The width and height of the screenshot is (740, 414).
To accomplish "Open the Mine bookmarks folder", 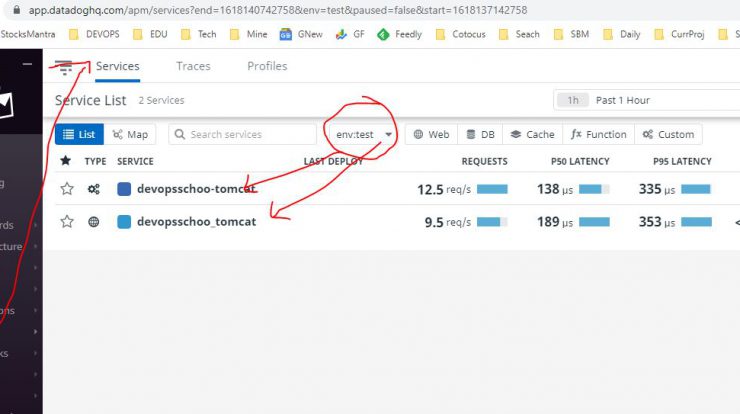I will pyautogui.click(x=248, y=34).
